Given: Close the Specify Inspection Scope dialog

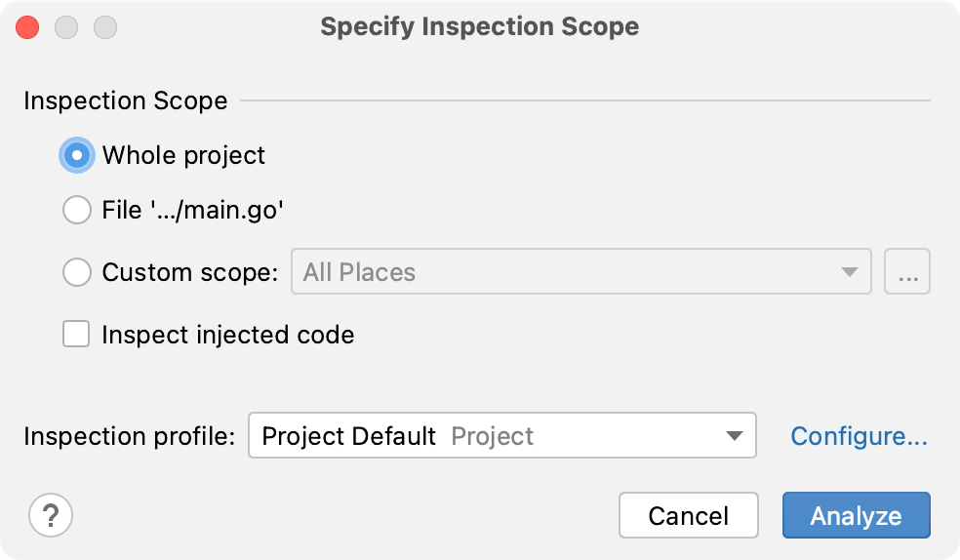Looking at the screenshot, I should [x=27, y=27].
